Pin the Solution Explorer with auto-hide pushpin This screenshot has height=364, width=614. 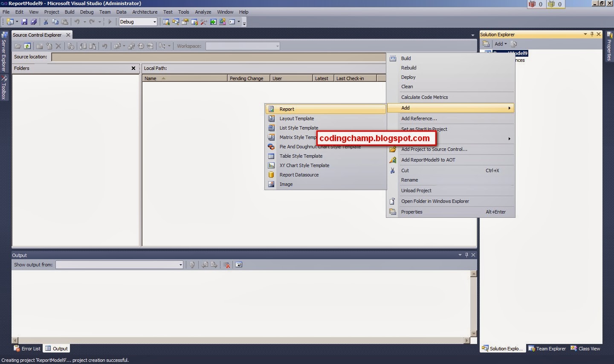click(592, 35)
